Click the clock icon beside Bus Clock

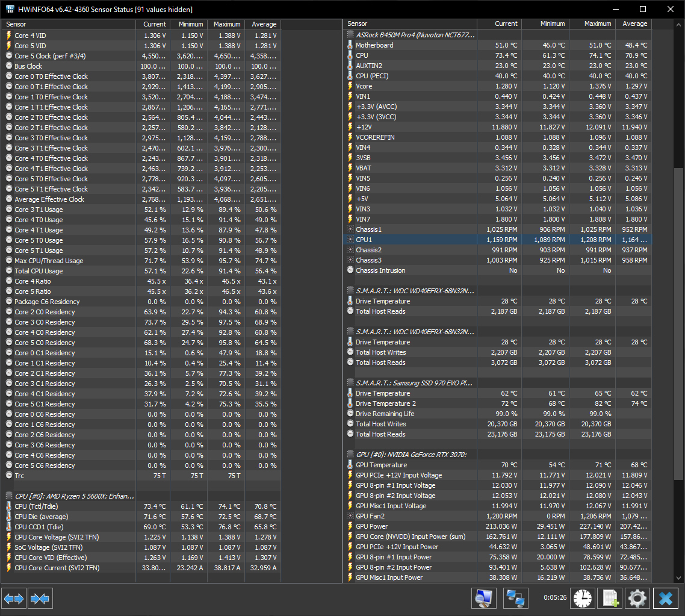(9, 66)
